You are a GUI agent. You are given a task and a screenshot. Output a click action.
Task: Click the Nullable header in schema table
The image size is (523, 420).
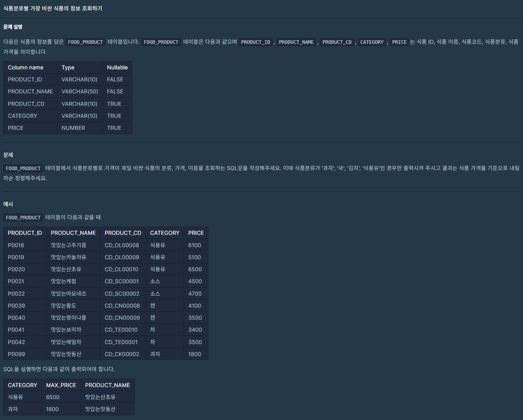pyautogui.click(x=117, y=67)
